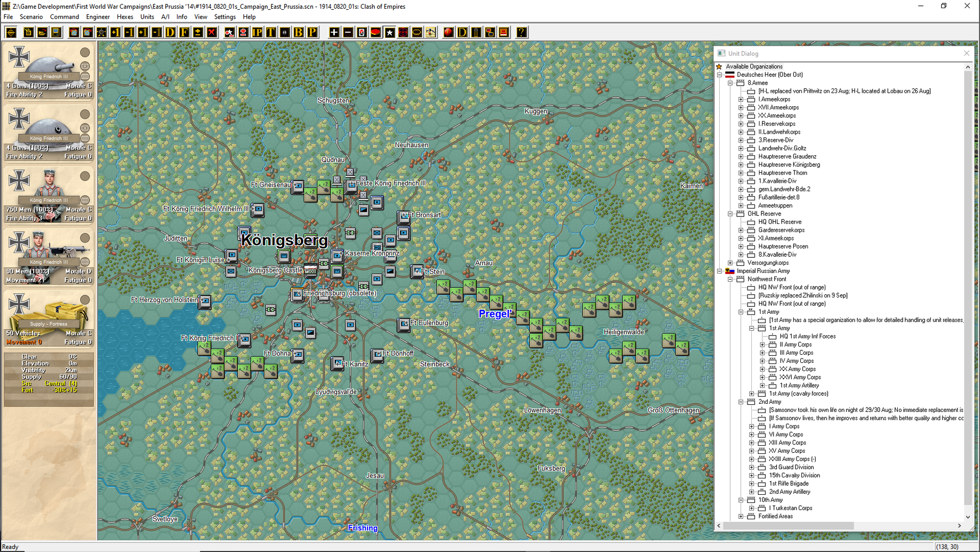The height and width of the screenshot is (552, 980).
Task: Click the red F octagon icon
Action: [x=449, y=32]
